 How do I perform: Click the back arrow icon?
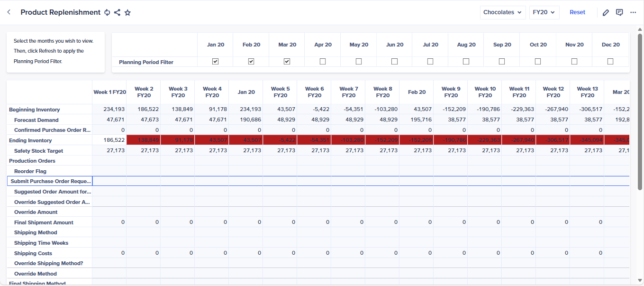(x=9, y=12)
